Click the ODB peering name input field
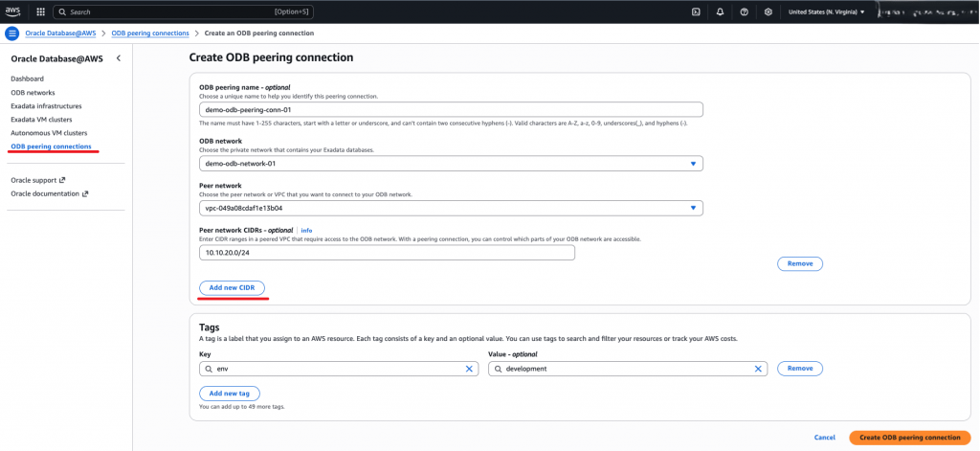The width and height of the screenshot is (980, 451). [x=451, y=109]
